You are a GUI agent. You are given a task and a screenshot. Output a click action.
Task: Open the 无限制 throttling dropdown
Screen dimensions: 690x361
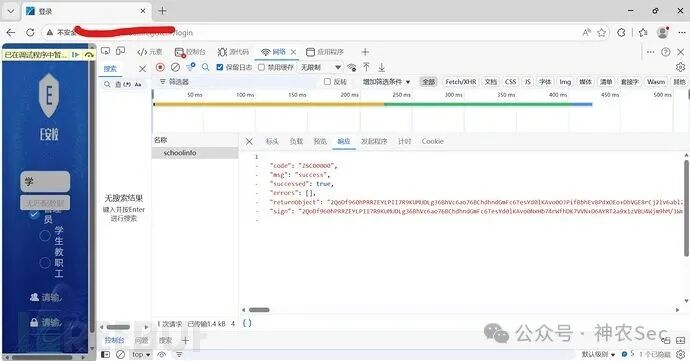pos(321,67)
